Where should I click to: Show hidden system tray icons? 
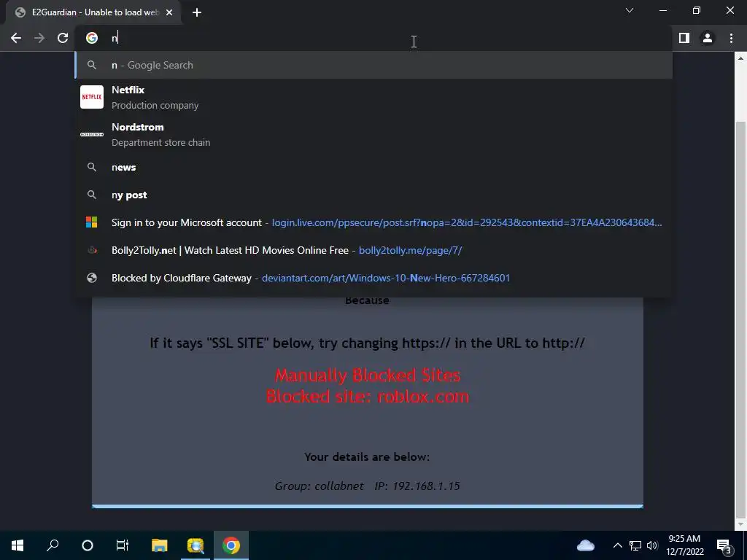point(617,545)
